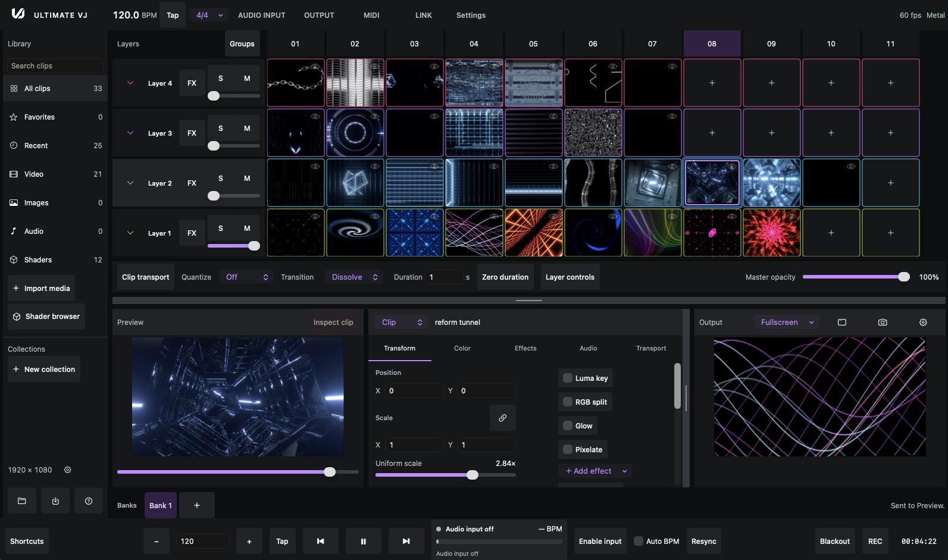The image size is (948, 560).
Task: Open the help question-mark icon
Action: 89,501
